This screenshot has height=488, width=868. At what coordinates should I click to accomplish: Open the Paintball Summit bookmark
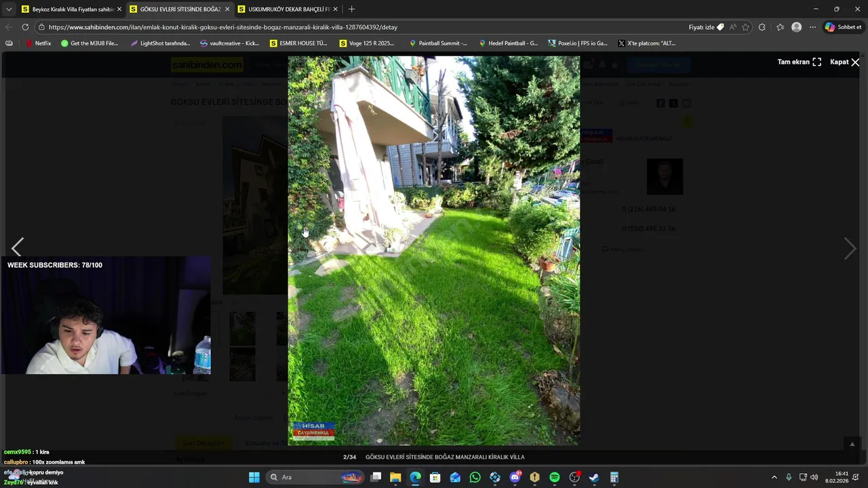(x=437, y=43)
